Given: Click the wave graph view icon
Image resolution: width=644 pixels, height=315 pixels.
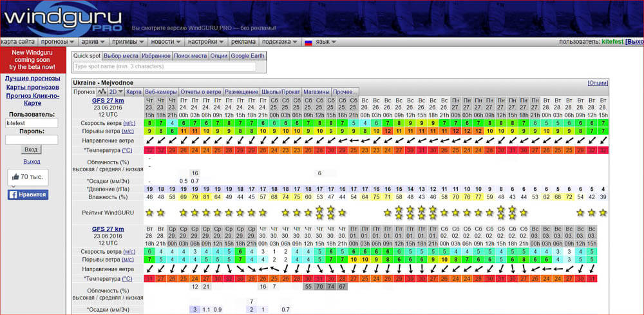Looking at the screenshot, I should pyautogui.click(x=102, y=91).
